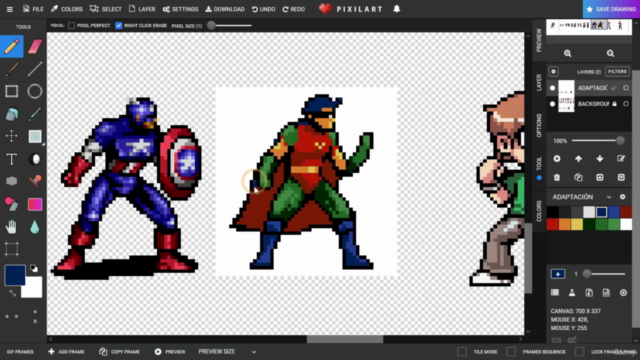Tick the checkbox on the Background layer row
The height and width of the screenshot is (360, 640).
coord(626,104)
